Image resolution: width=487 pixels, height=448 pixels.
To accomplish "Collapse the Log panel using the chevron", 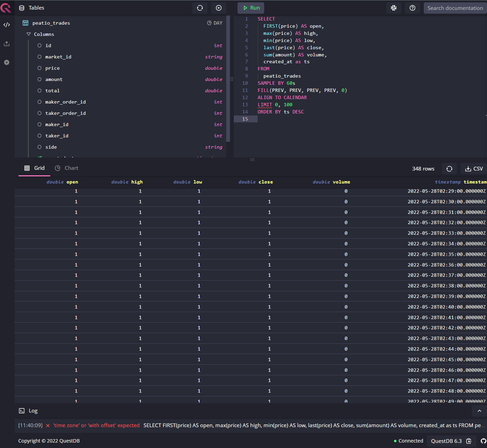I will pos(479,411).
